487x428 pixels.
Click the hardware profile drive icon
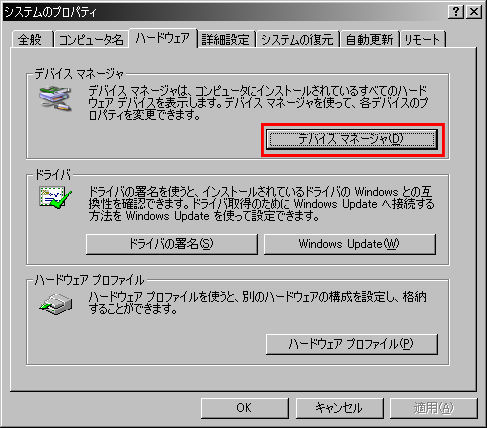pos(56,304)
